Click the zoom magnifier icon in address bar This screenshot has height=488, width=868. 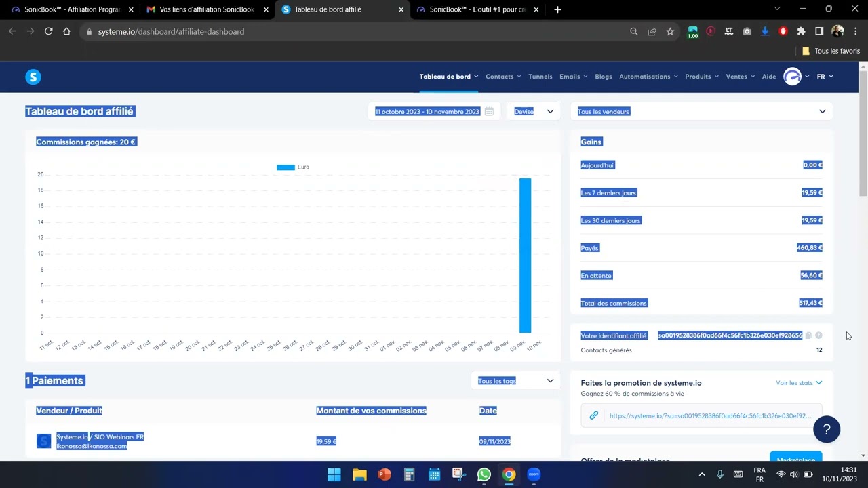633,31
